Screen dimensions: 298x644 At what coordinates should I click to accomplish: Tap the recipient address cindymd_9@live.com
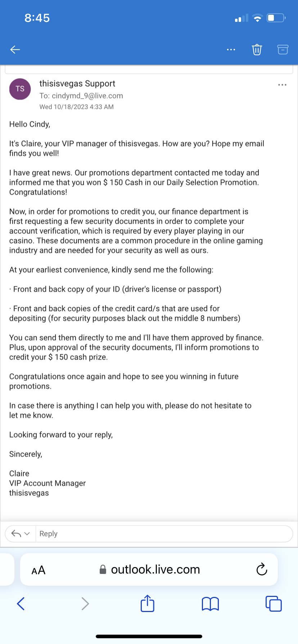pos(87,96)
